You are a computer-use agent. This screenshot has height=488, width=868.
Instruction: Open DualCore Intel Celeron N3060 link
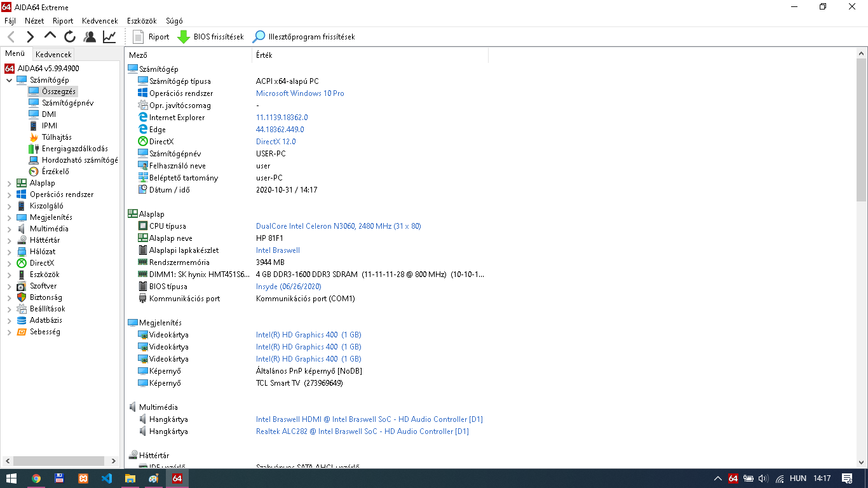coord(339,226)
